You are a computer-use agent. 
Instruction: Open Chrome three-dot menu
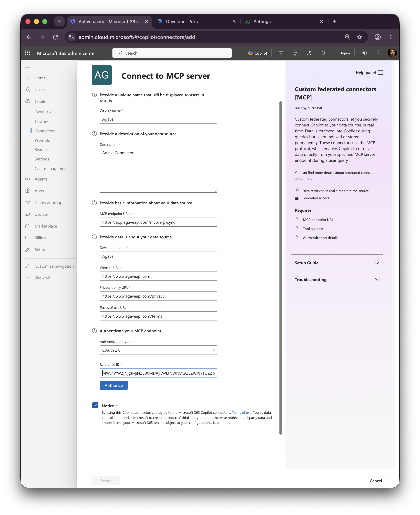(x=391, y=37)
